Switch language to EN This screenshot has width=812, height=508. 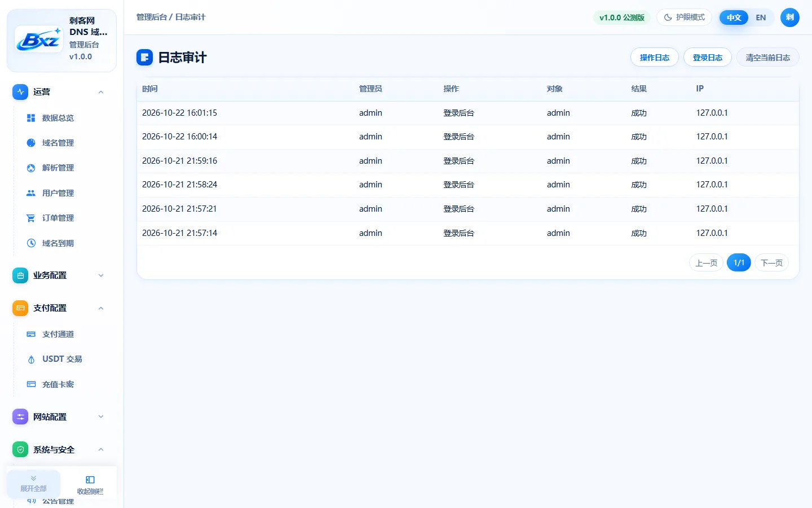click(761, 17)
